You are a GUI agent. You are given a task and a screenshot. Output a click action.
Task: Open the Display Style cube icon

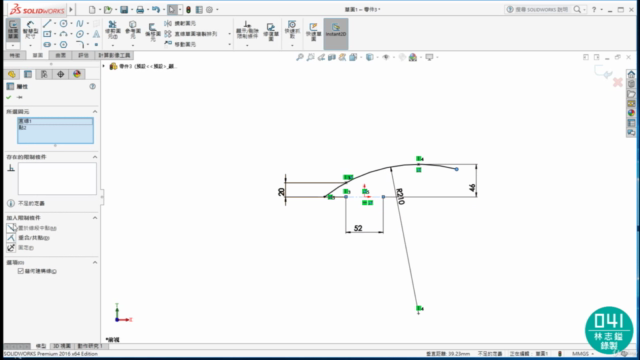(x=369, y=57)
